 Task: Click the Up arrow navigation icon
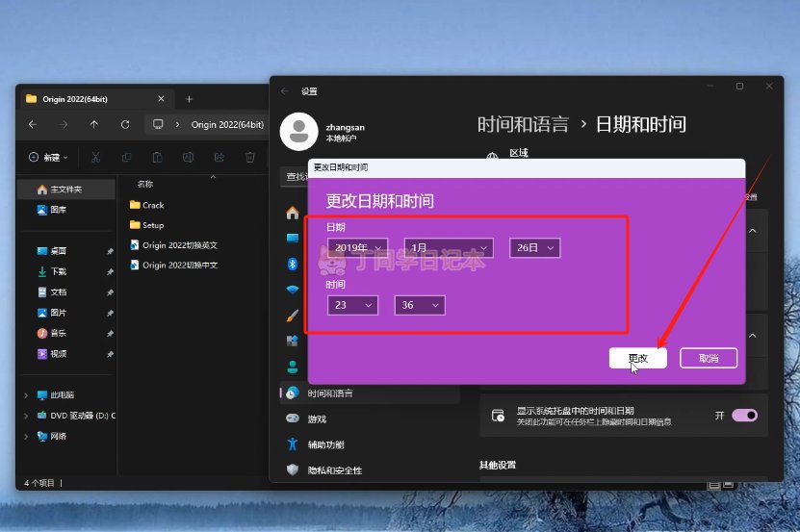pyautogui.click(x=93, y=124)
